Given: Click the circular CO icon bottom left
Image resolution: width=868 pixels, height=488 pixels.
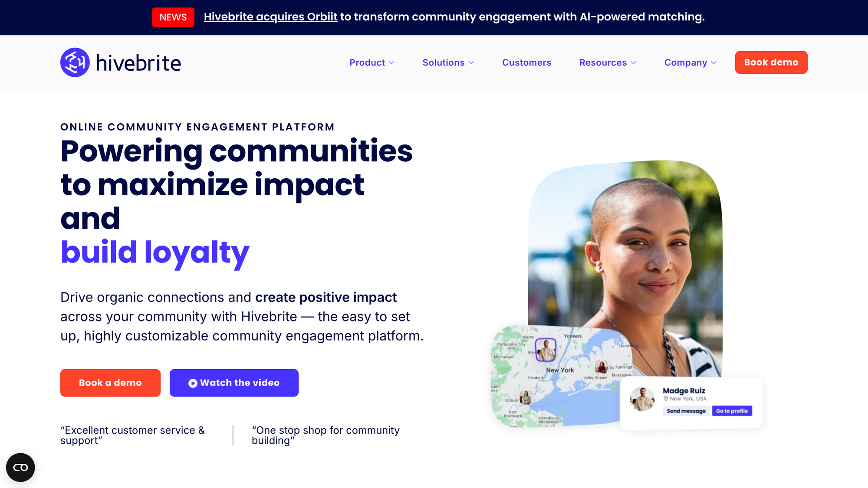Looking at the screenshot, I should (21, 467).
